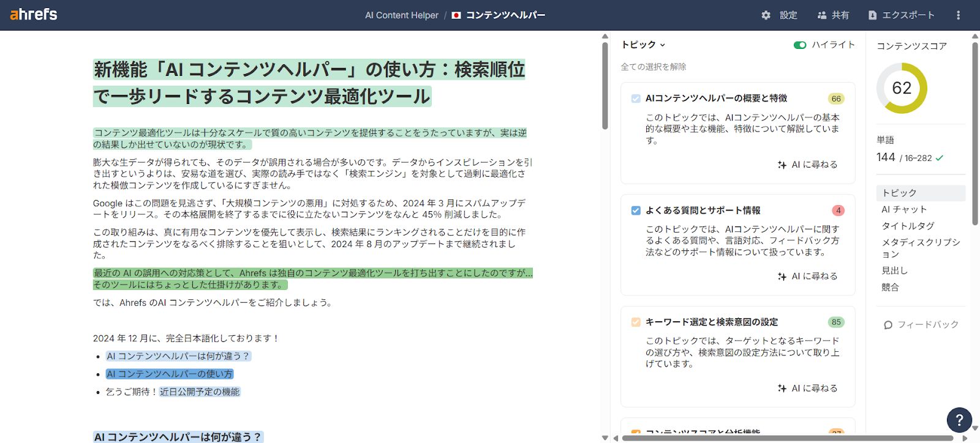Click the share people icon

pyautogui.click(x=822, y=15)
